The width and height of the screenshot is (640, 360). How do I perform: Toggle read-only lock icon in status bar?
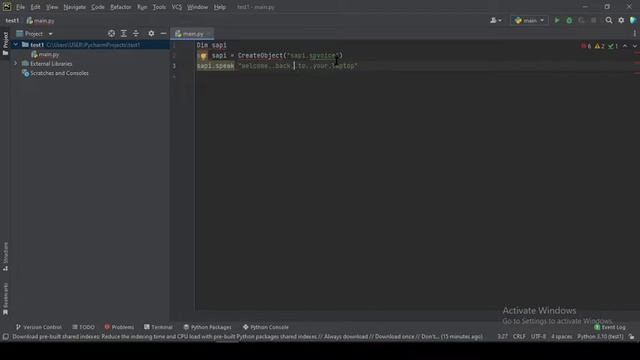631,337
